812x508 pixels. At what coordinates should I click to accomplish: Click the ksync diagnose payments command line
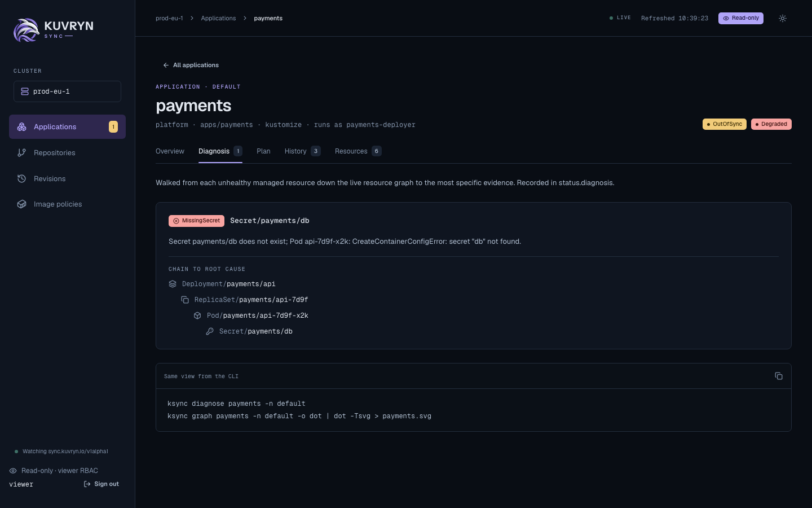click(236, 404)
